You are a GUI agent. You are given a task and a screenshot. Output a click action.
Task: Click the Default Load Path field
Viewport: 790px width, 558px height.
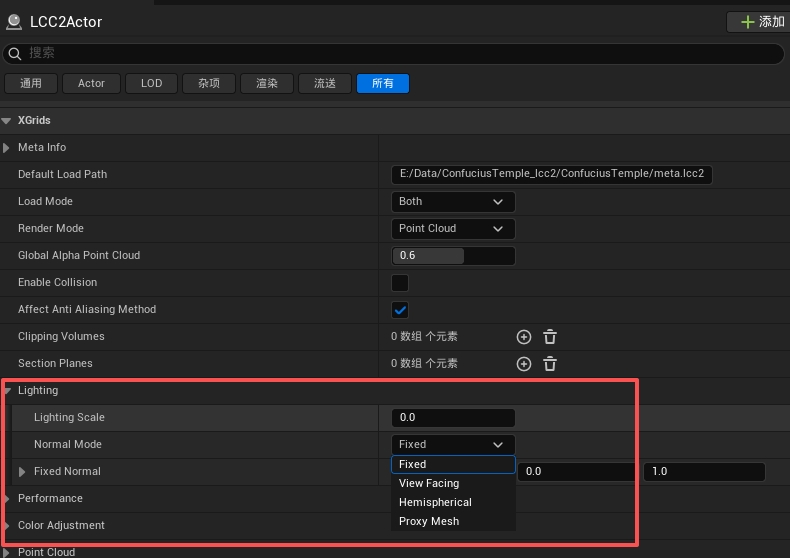pos(552,174)
